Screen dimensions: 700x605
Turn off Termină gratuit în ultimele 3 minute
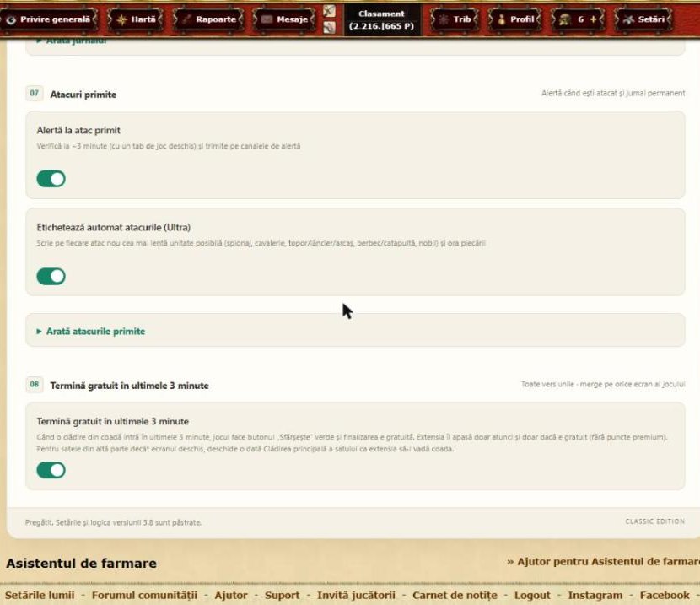(51, 470)
